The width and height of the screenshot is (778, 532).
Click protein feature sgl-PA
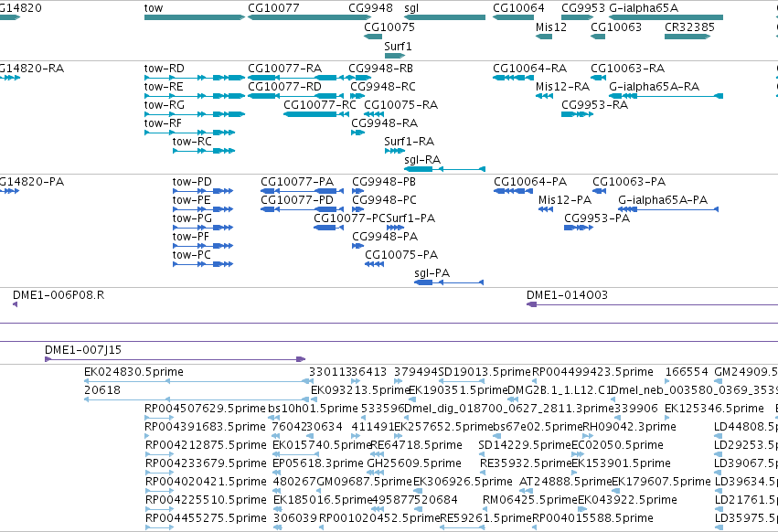[449, 282]
